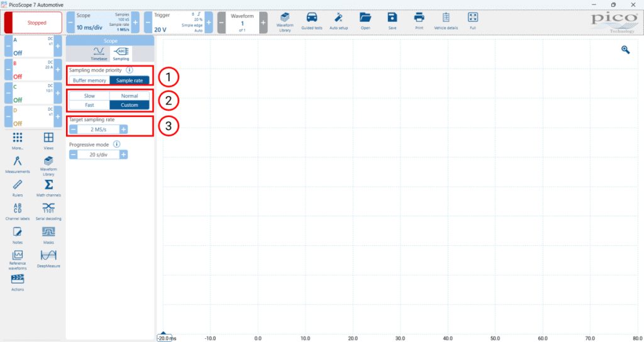The width and height of the screenshot is (644, 342).
Task: Increase Trigger level with plus button
Action: pos(209,23)
